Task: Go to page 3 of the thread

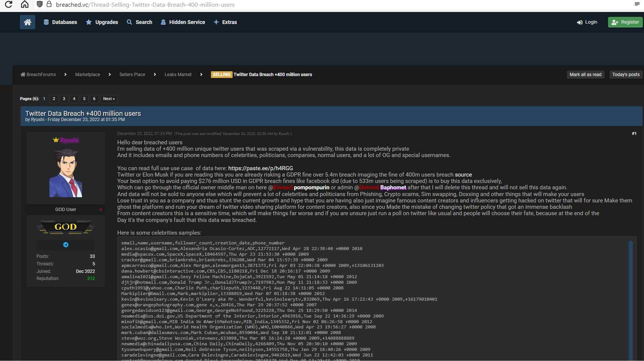Action: coord(64,99)
